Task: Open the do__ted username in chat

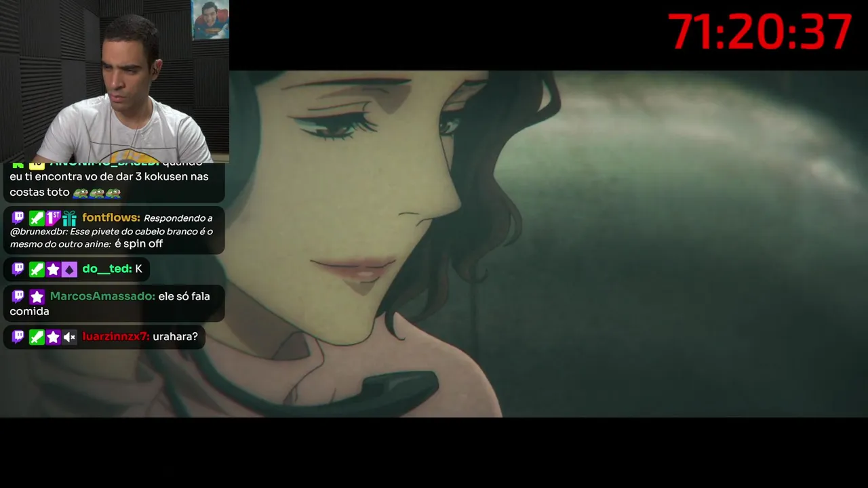Action: 107,269
